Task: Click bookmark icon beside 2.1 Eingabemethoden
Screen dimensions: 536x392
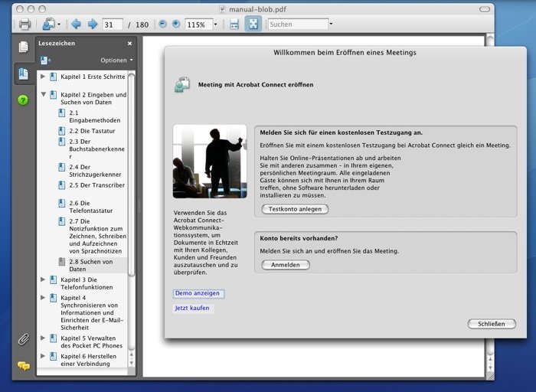Action: coord(61,113)
